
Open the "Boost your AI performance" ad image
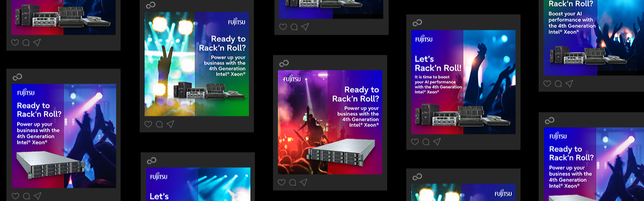(x=594, y=38)
